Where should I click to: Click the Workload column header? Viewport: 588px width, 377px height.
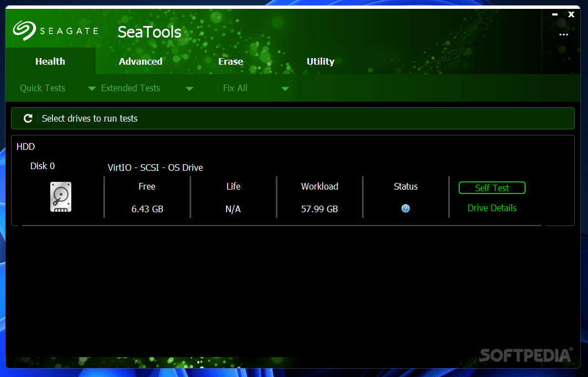tap(319, 186)
